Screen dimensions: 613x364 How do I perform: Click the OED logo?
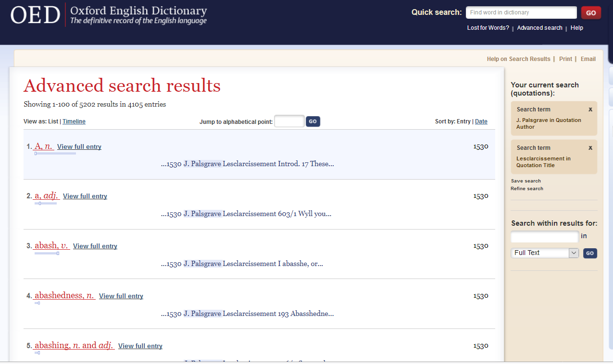[x=35, y=15]
